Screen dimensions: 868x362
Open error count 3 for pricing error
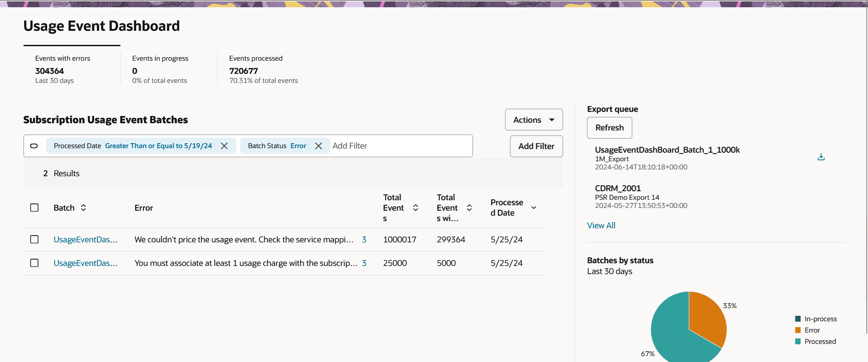click(x=364, y=240)
